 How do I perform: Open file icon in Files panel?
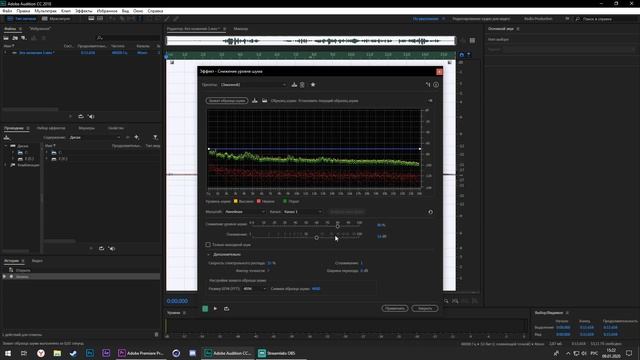6,38
